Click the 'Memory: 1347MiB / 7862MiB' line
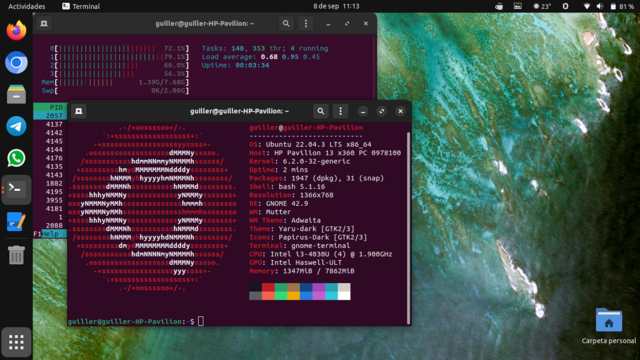The width and height of the screenshot is (640, 360). click(x=302, y=271)
